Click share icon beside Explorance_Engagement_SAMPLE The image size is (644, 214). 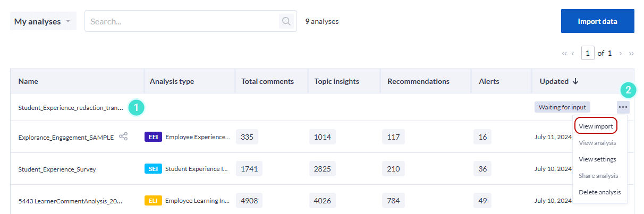point(123,136)
